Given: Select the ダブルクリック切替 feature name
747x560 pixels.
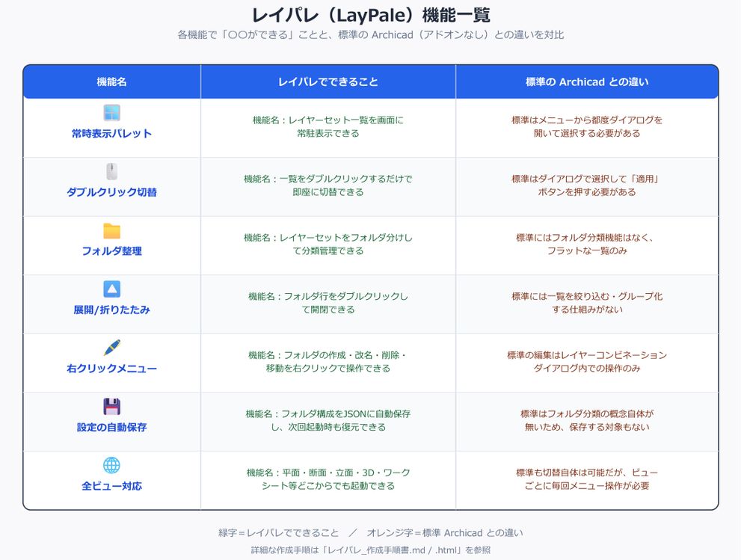Looking at the screenshot, I should [112, 192].
